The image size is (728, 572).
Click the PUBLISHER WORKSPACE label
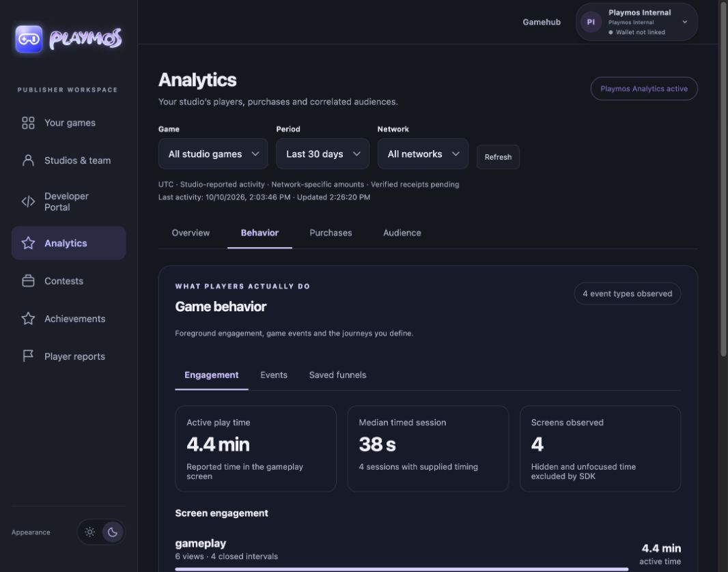pyautogui.click(x=68, y=89)
